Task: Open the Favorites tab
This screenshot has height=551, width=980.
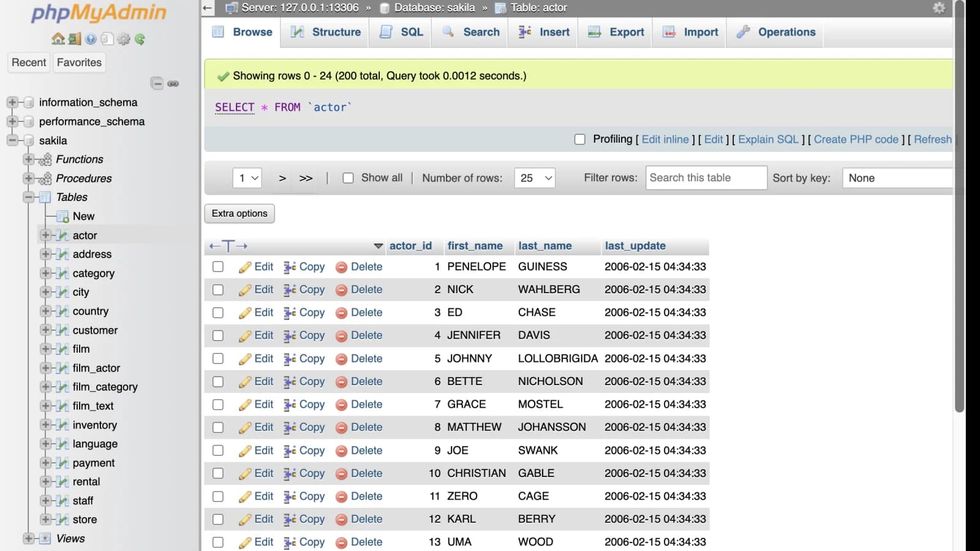Action: (79, 62)
